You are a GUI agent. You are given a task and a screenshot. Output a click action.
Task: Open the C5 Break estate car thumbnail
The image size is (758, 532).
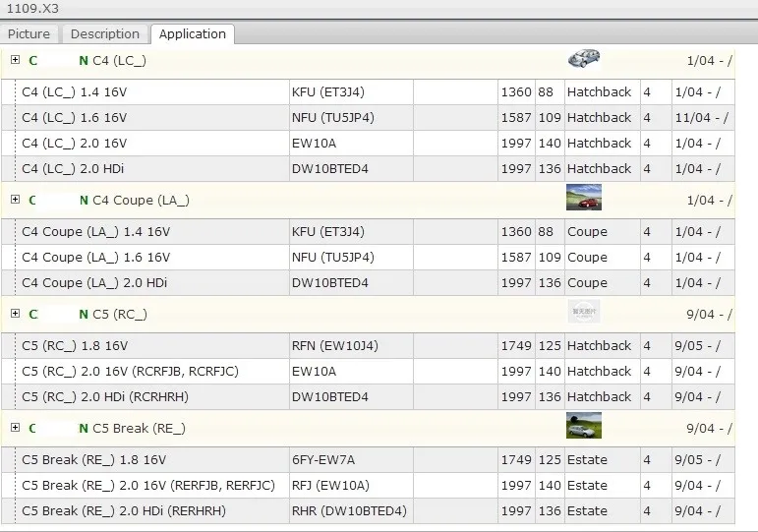click(584, 426)
